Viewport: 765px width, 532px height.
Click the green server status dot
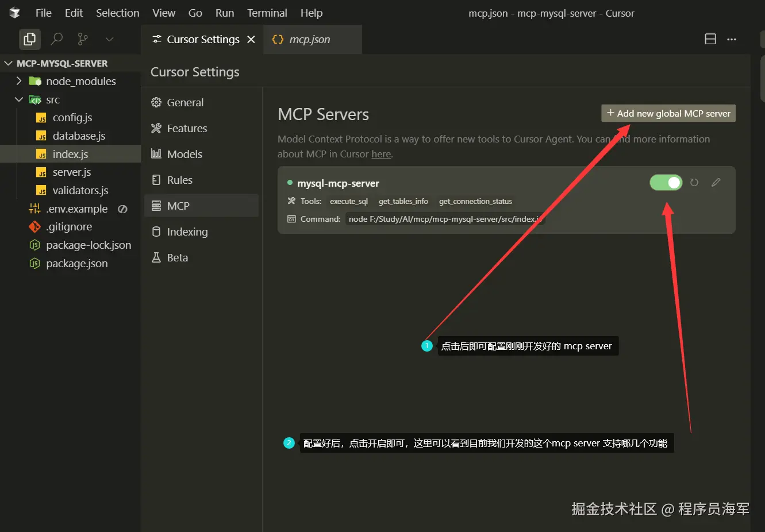(290, 183)
